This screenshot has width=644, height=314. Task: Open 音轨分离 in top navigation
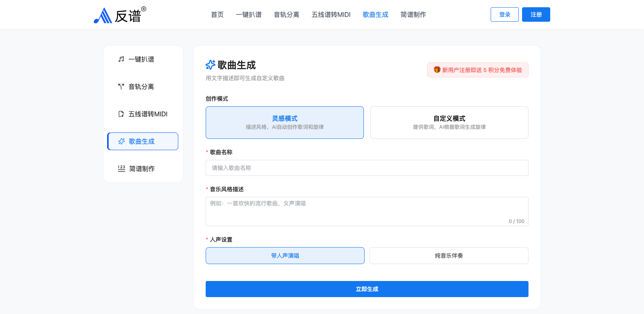coord(287,14)
